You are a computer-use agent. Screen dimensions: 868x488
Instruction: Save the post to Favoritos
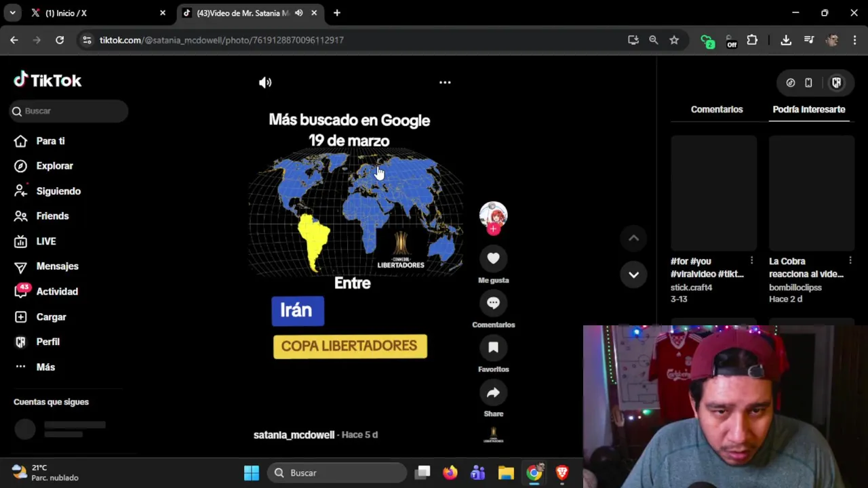point(493,348)
